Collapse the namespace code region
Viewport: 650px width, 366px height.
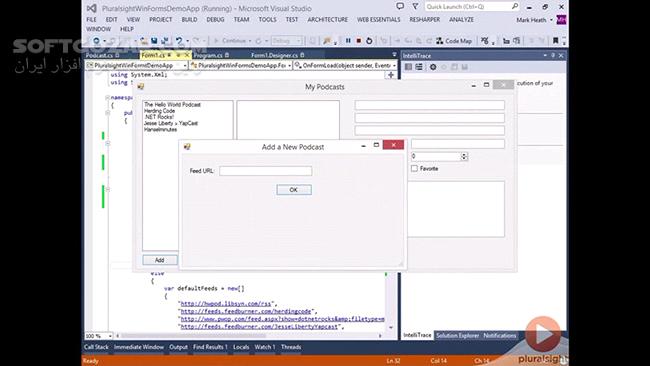pyautogui.click(x=107, y=98)
